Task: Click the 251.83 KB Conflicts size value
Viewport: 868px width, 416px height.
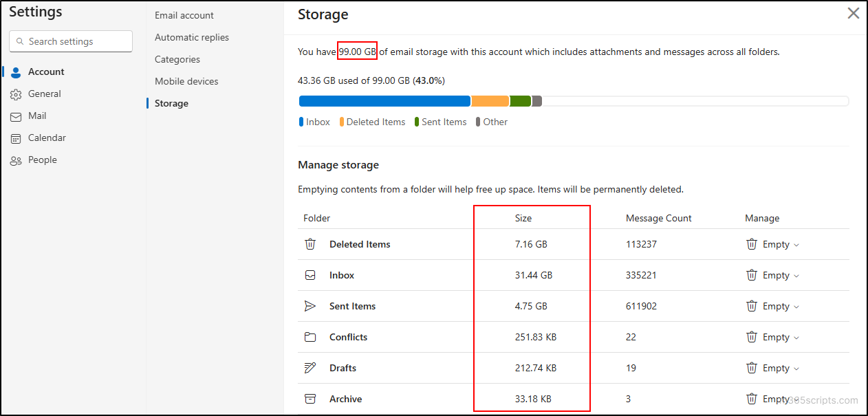Action: tap(536, 337)
